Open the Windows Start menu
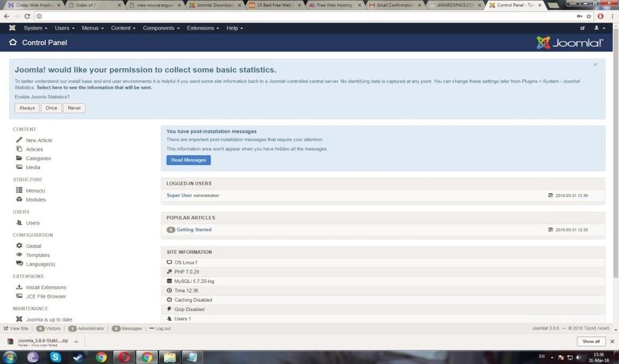Screen dimensions: 619x364 [10, 357]
